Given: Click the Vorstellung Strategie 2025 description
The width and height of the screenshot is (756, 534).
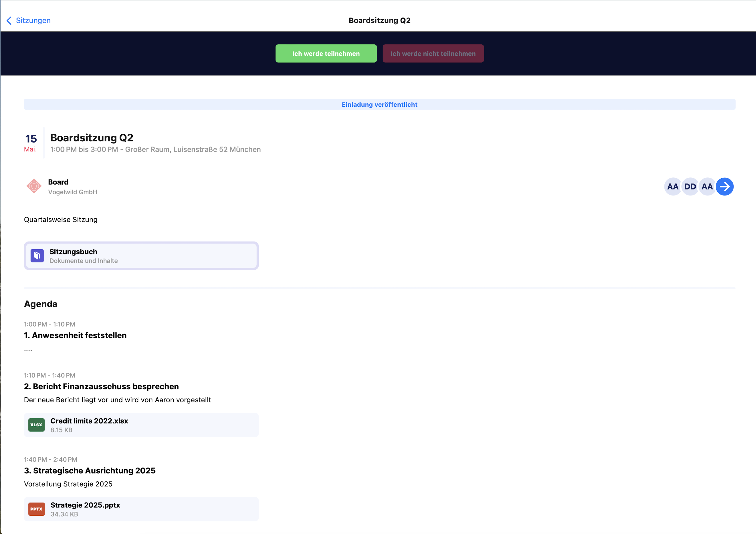Looking at the screenshot, I should (x=68, y=484).
